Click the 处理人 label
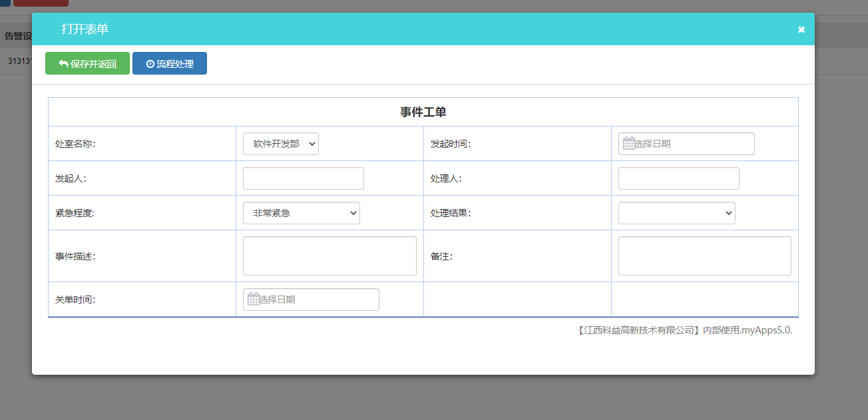 pyautogui.click(x=446, y=178)
